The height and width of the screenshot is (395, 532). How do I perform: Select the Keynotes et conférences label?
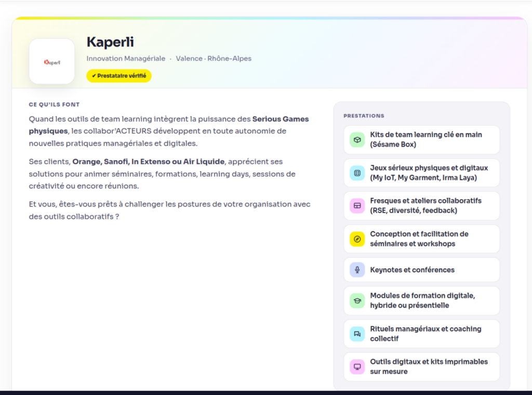412,270
